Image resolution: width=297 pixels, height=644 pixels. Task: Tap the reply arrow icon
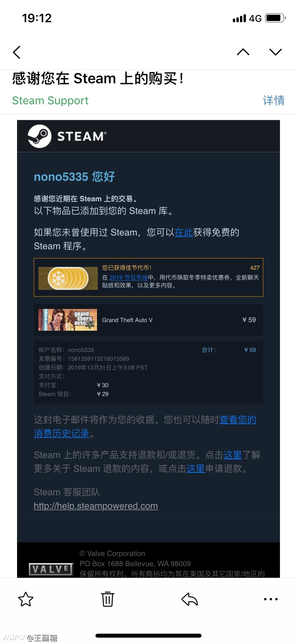click(190, 599)
